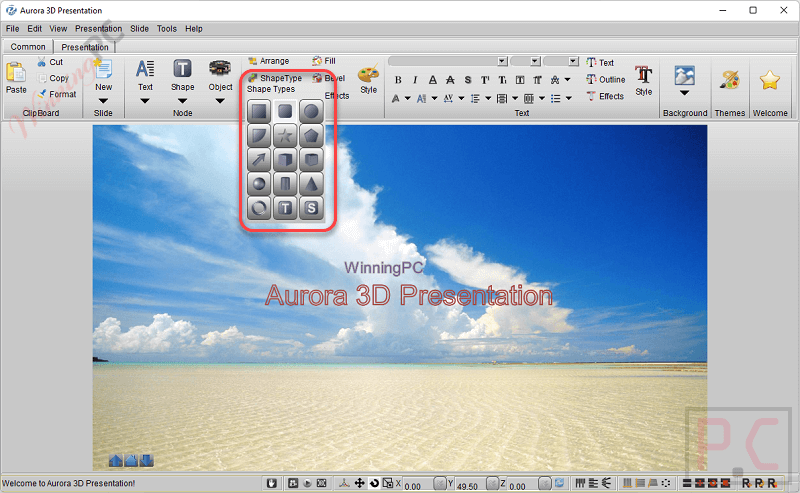
Task: Click the Format painter item
Action: coord(57,94)
